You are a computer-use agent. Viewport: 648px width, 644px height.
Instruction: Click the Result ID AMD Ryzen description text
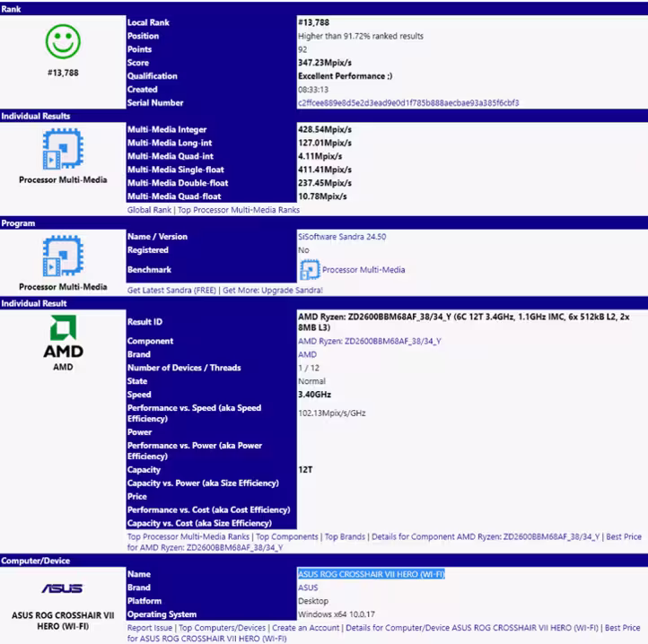464,322
